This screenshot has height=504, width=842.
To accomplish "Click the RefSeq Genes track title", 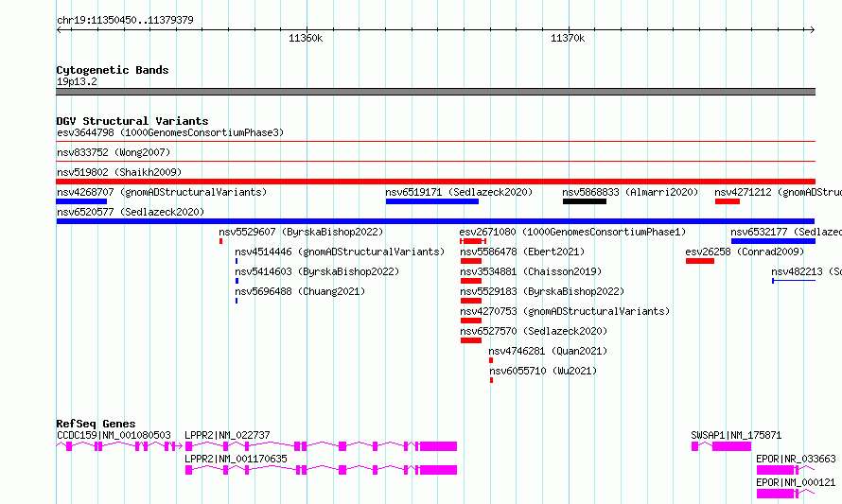I will pyautogui.click(x=96, y=424).
